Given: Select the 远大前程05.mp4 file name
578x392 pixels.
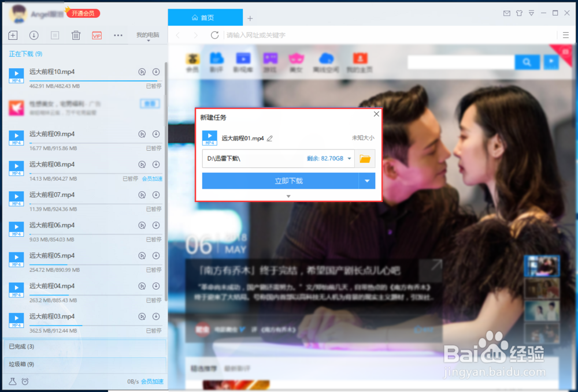Looking at the screenshot, I should [52, 255].
